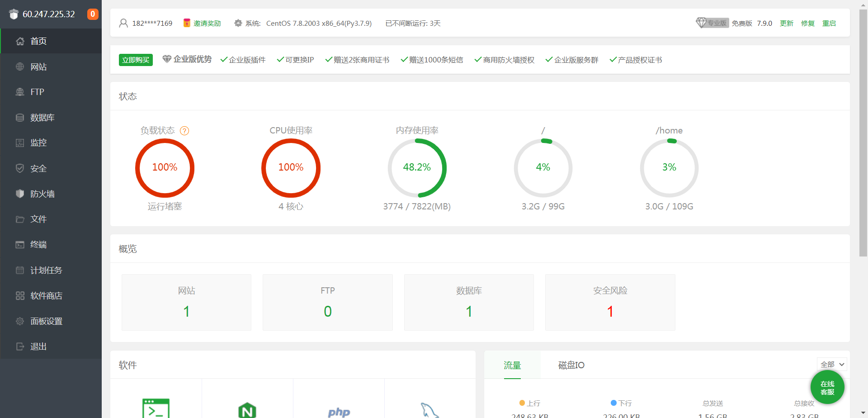Click the message count badge showing 0
This screenshot has height=418, width=868.
(93, 14)
